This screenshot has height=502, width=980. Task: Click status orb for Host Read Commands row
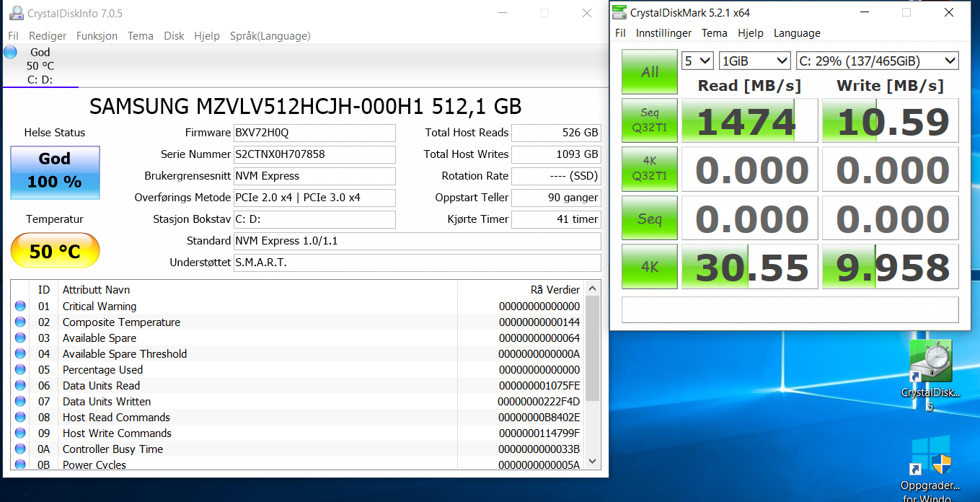(20, 418)
